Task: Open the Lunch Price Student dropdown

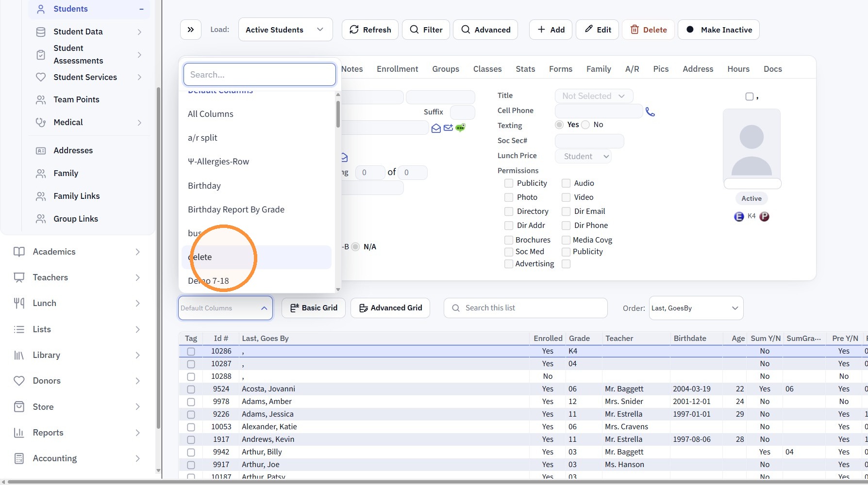Action: pyautogui.click(x=583, y=156)
